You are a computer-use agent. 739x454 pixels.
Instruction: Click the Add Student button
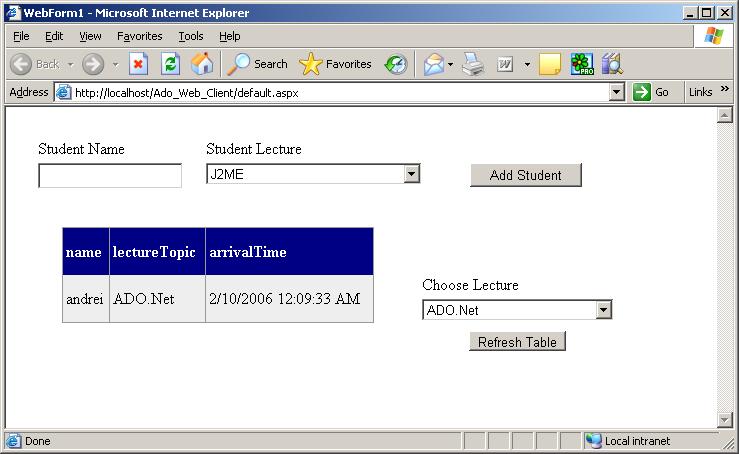[x=526, y=175]
